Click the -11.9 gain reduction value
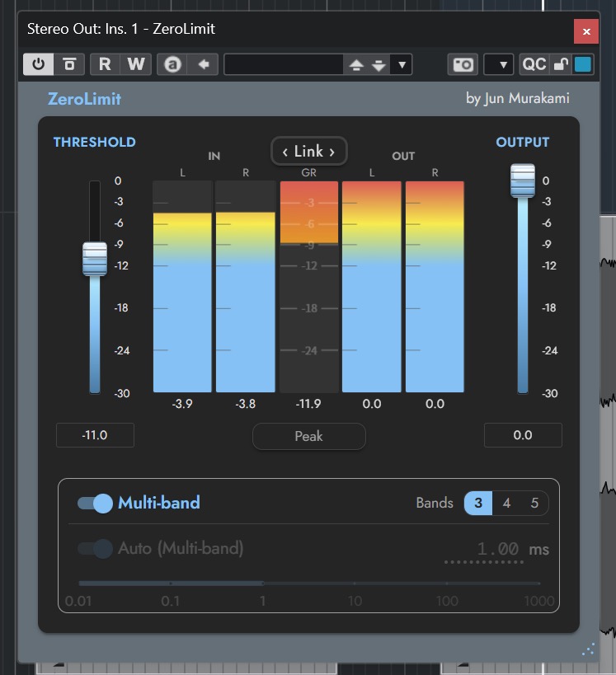The width and height of the screenshot is (616, 675). (308, 404)
